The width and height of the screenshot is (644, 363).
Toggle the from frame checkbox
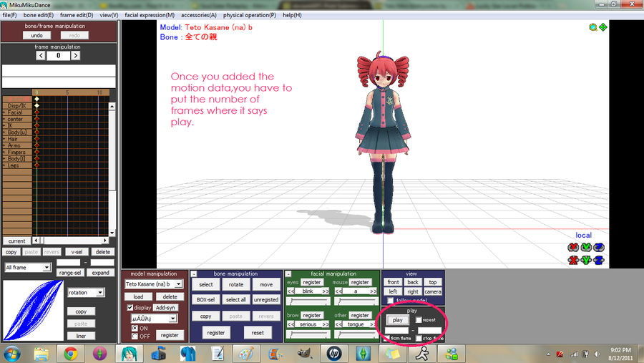point(387,339)
